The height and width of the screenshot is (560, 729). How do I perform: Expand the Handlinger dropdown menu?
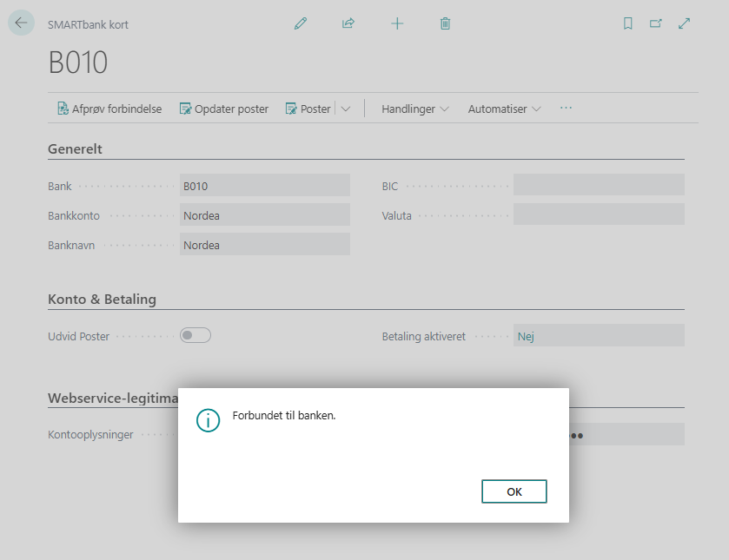coord(415,109)
